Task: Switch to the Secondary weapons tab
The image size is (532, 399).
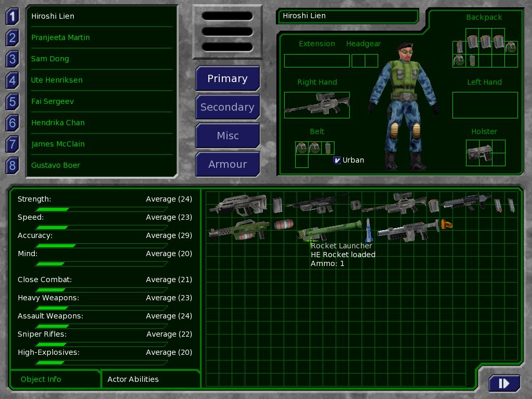Action: [227, 107]
